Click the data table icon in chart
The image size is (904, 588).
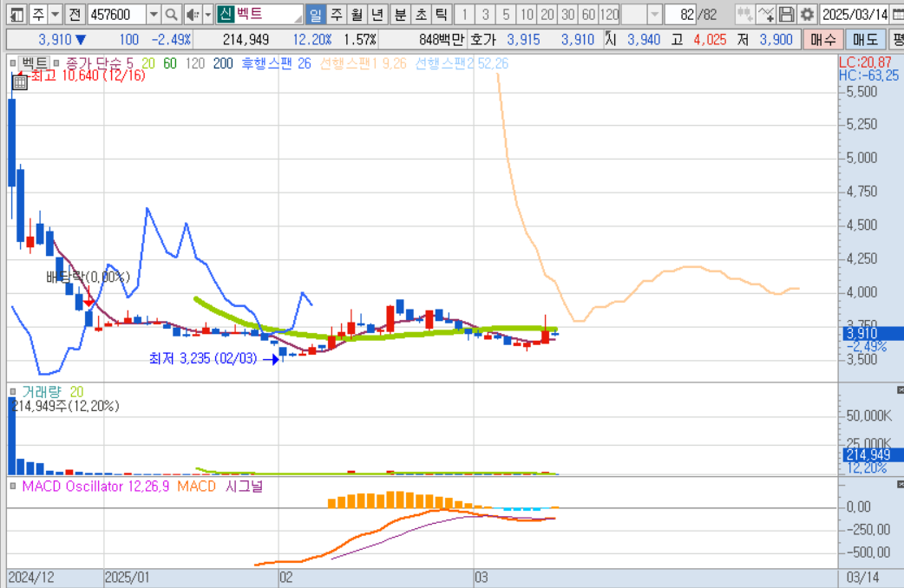point(20,82)
